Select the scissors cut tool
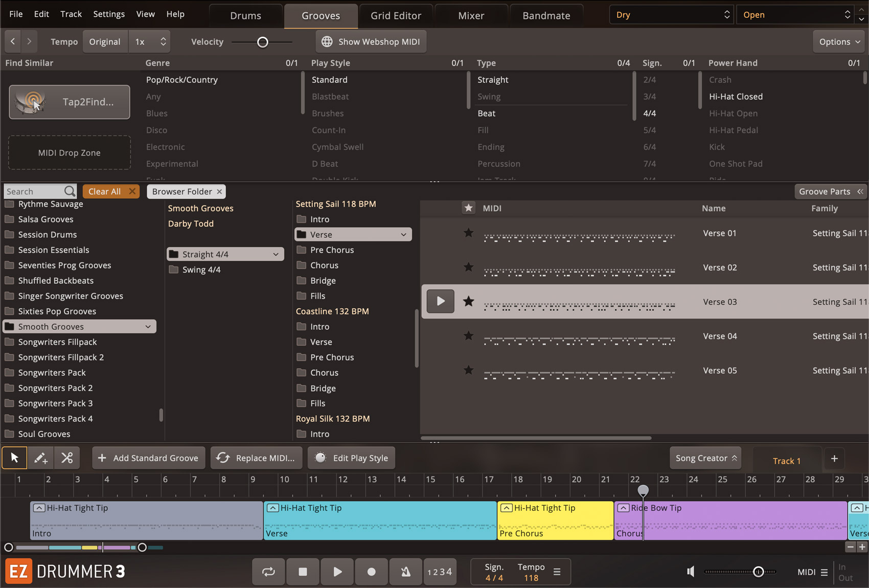869x588 pixels. tap(67, 458)
